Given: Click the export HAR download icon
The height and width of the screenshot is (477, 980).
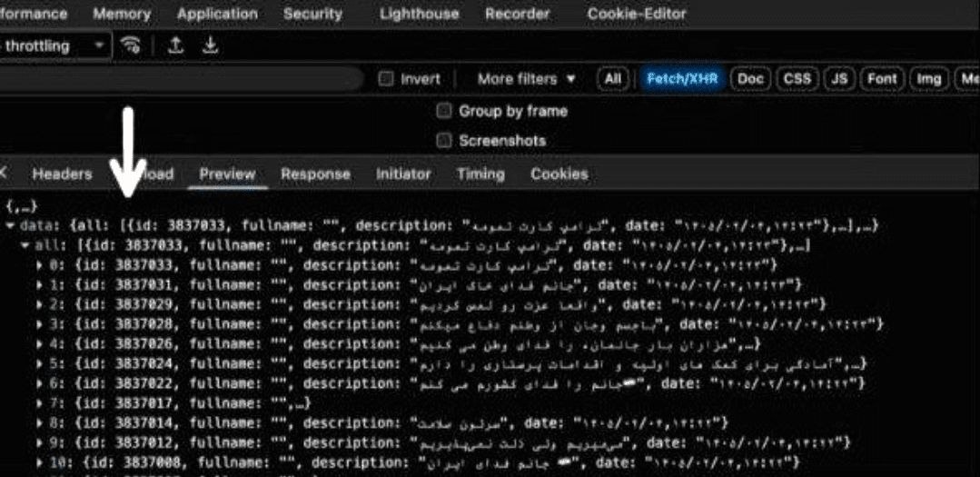Looking at the screenshot, I should (x=210, y=45).
